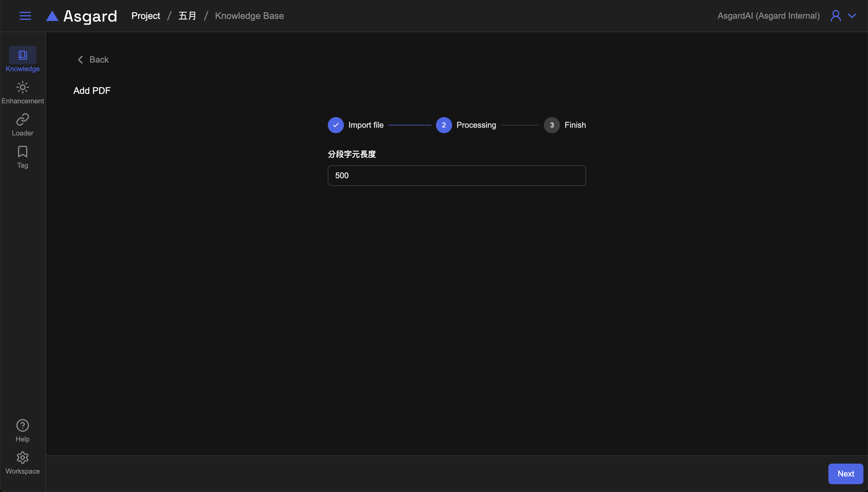Open the Enhancement sun icon

coord(23,88)
